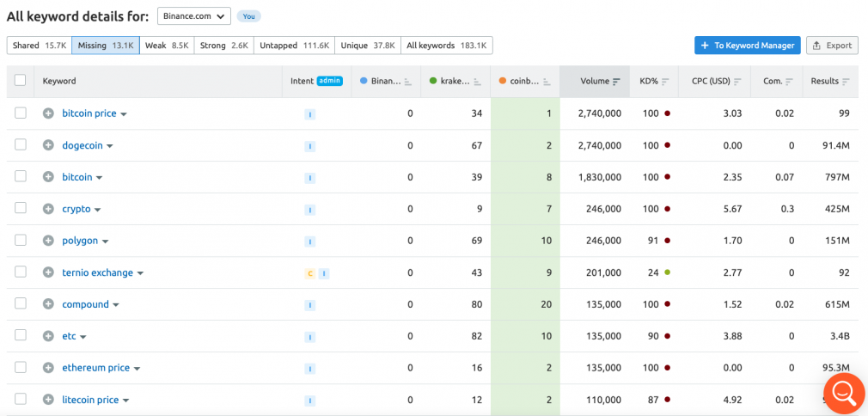Click the To Keyword Manager button
The width and height of the screenshot is (868, 416).
pos(748,46)
